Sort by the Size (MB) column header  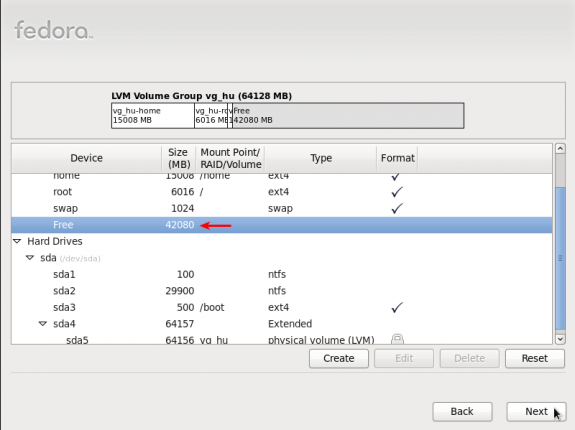[179, 158]
